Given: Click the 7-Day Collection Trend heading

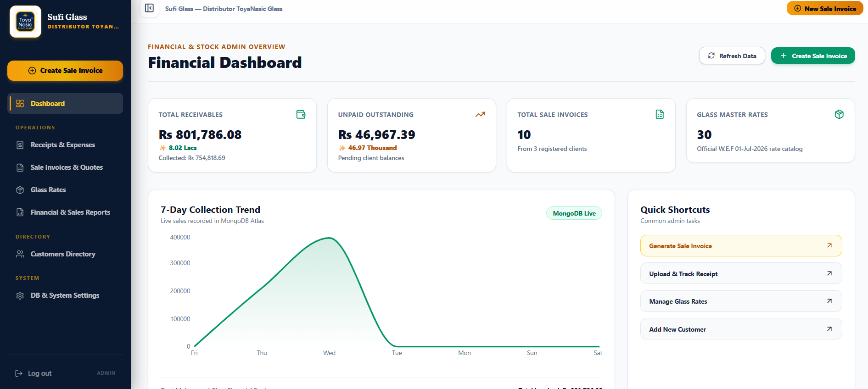Looking at the screenshot, I should click(x=211, y=210).
